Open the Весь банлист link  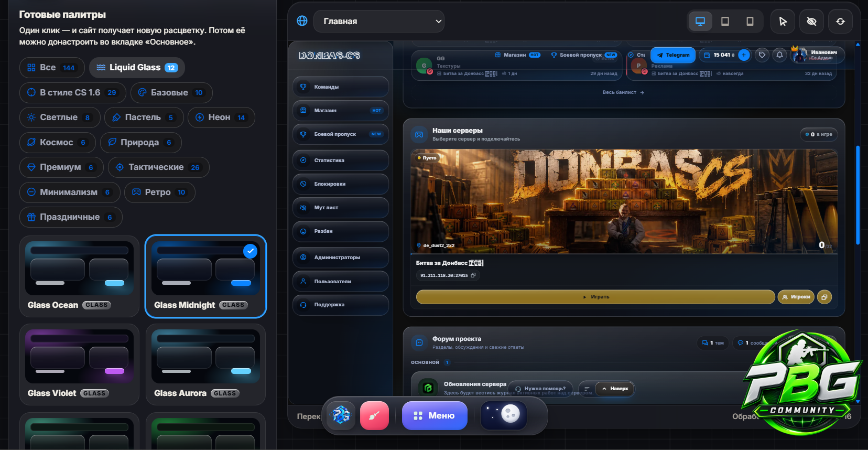point(623,92)
